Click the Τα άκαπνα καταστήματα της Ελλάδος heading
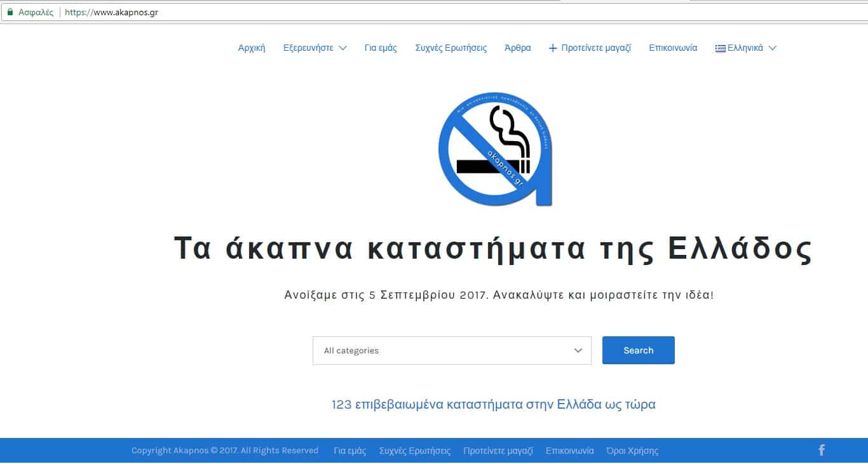Image resolution: width=868 pixels, height=464 pixels. [493, 249]
